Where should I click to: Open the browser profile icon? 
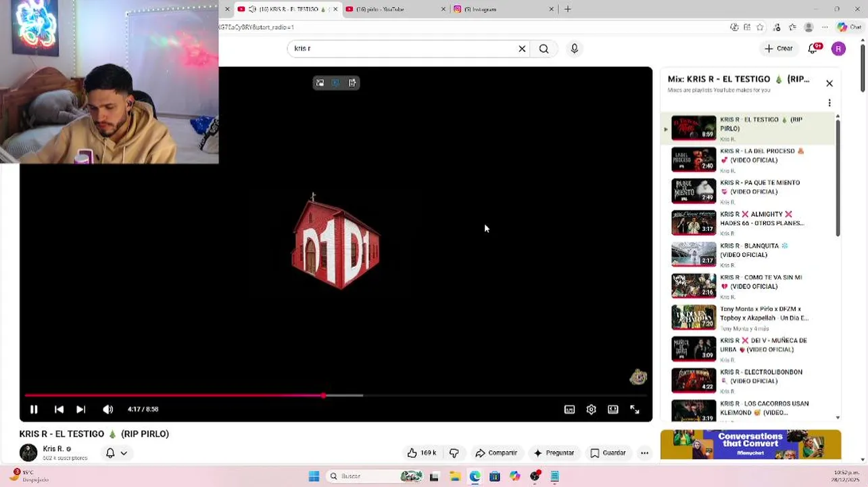809,28
